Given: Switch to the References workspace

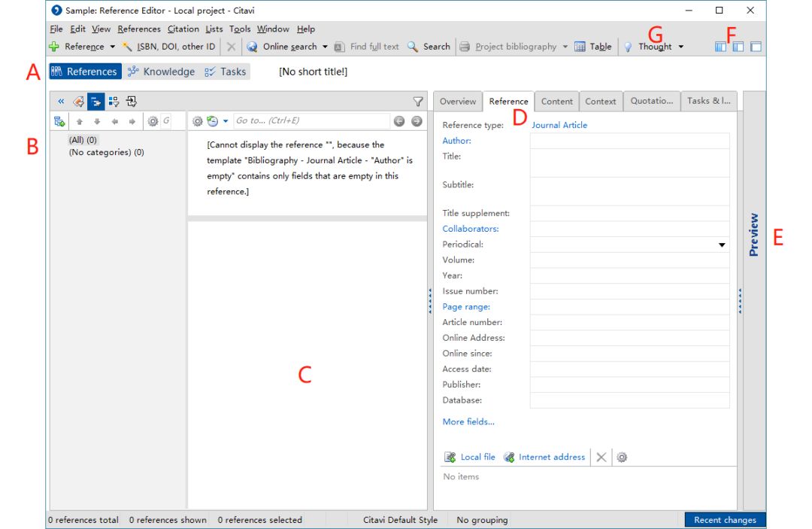Looking at the screenshot, I should (85, 71).
